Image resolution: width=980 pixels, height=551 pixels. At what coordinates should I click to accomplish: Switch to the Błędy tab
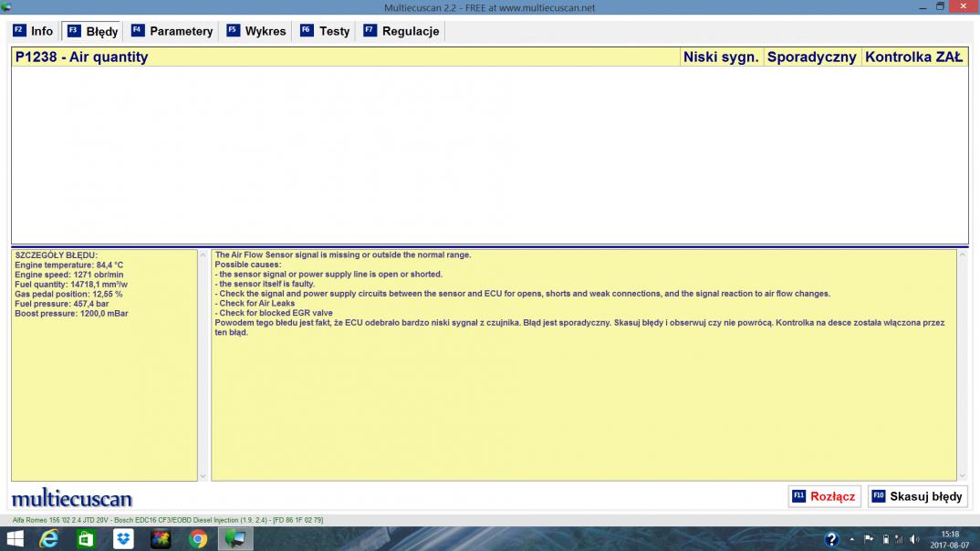click(92, 31)
